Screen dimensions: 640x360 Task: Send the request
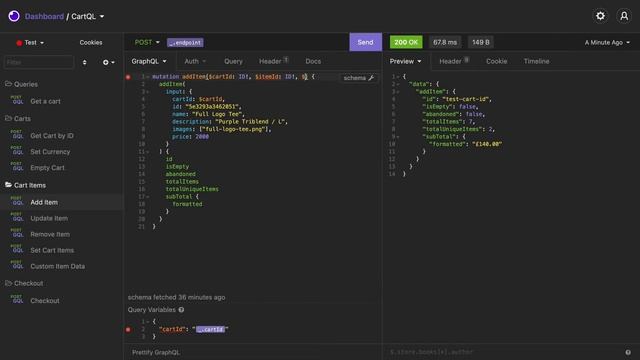pos(365,42)
